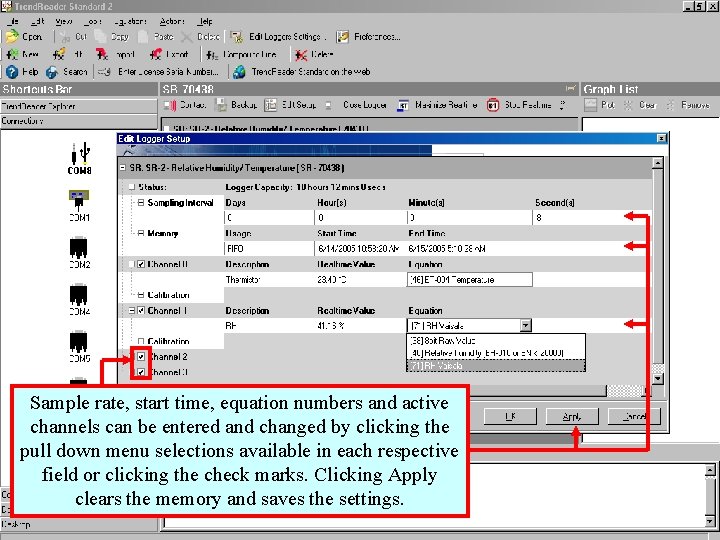The width and height of the screenshot is (720, 540).
Task: Open TrendReader Explorer in the Shortcuts Bar
Action: (x=79, y=106)
